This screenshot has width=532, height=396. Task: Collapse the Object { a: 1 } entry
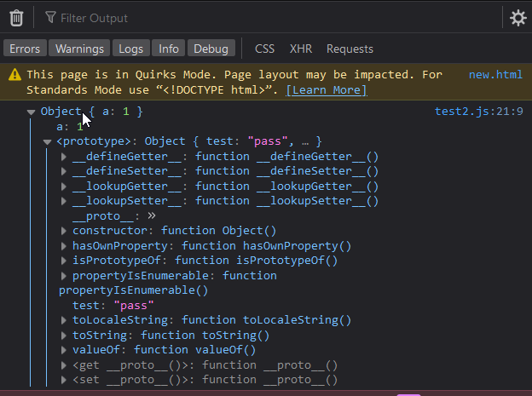point(32,112)
